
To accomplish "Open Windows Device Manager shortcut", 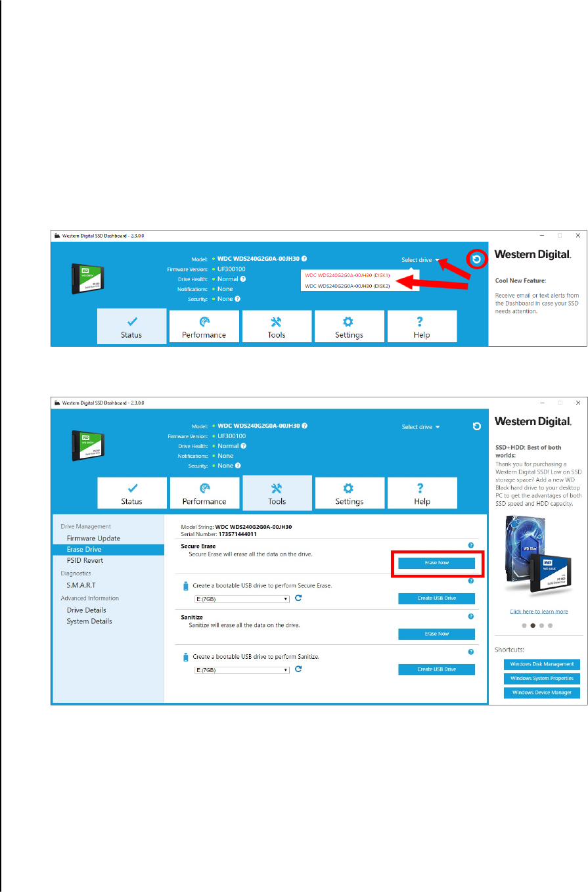I will (542, 692).
